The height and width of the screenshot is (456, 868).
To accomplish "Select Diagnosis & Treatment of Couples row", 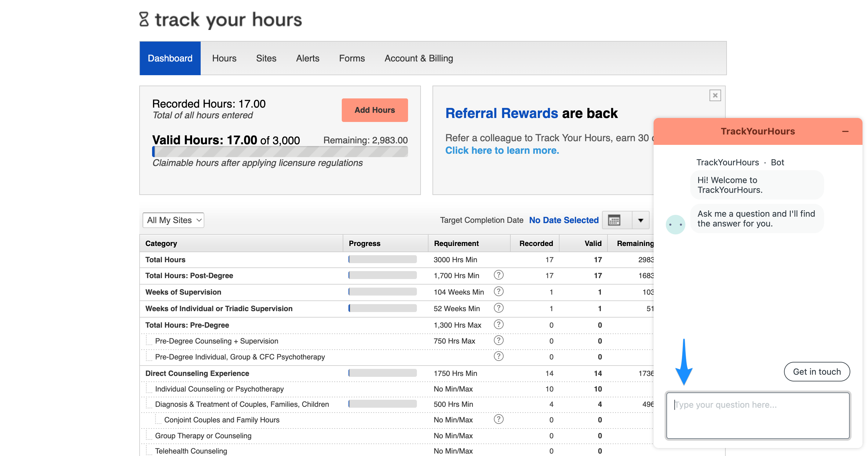I will point(242,404).
